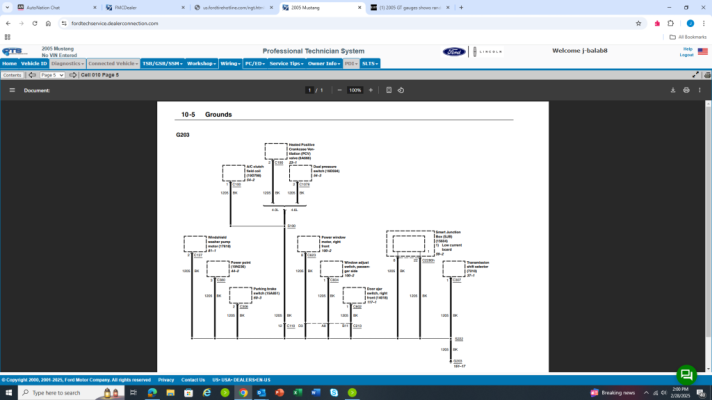Screen dimensions: 712x400
Task: Open File Explorer from taskbar
Action: [170, 392]
